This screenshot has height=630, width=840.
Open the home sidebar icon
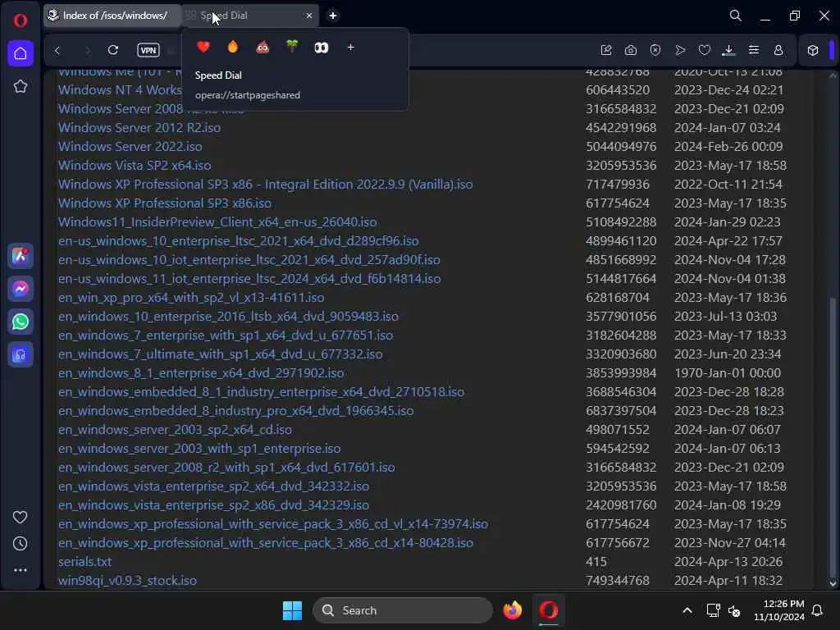click(21, 53)
